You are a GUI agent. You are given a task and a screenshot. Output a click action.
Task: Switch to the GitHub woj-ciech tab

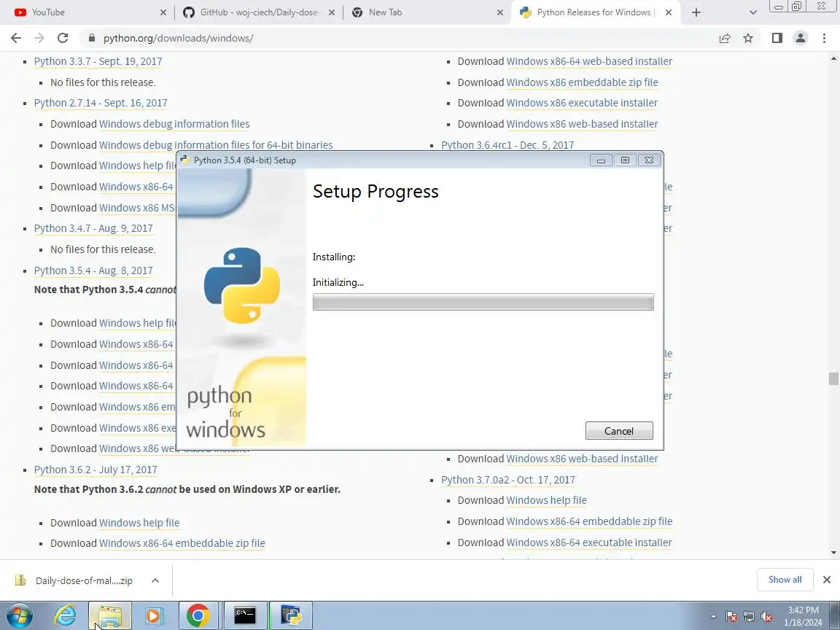260,12
